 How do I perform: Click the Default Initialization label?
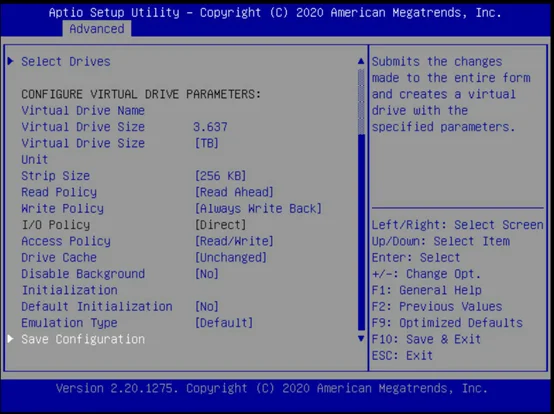tap(97, 306)
